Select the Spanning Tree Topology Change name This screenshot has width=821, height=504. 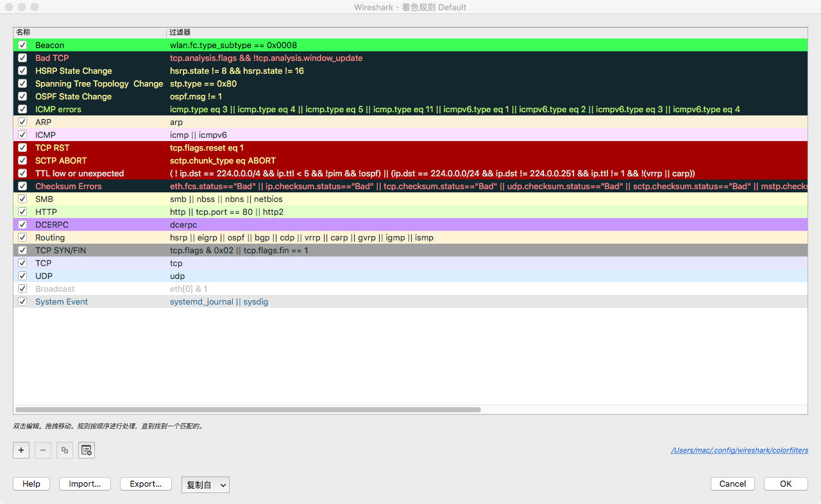(99, 84)
